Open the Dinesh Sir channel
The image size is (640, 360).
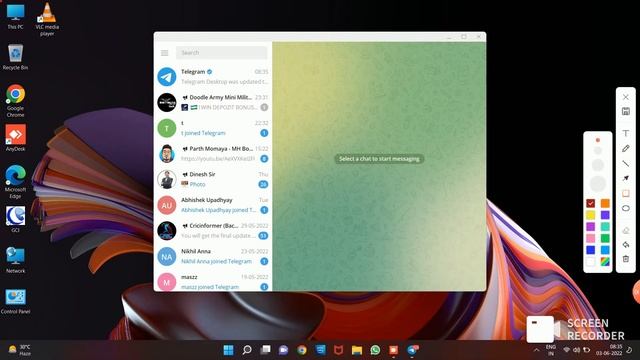(213, 180)
